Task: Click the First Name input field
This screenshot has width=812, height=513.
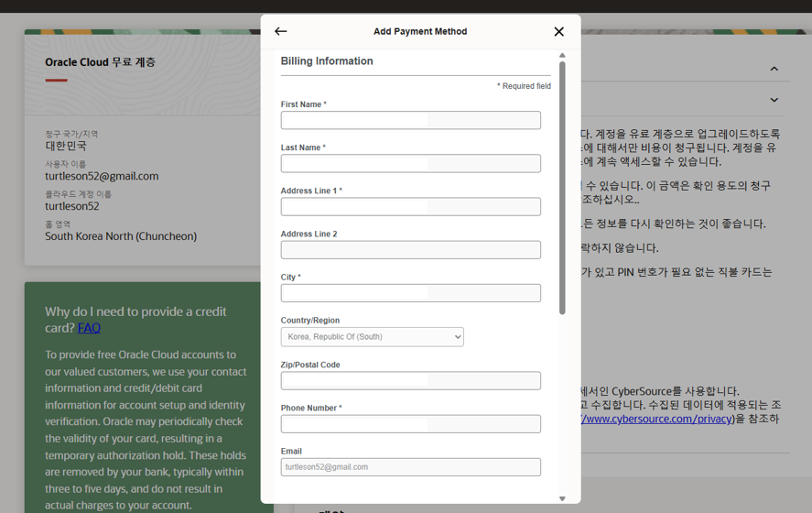Action: click(x=411, y=120)
